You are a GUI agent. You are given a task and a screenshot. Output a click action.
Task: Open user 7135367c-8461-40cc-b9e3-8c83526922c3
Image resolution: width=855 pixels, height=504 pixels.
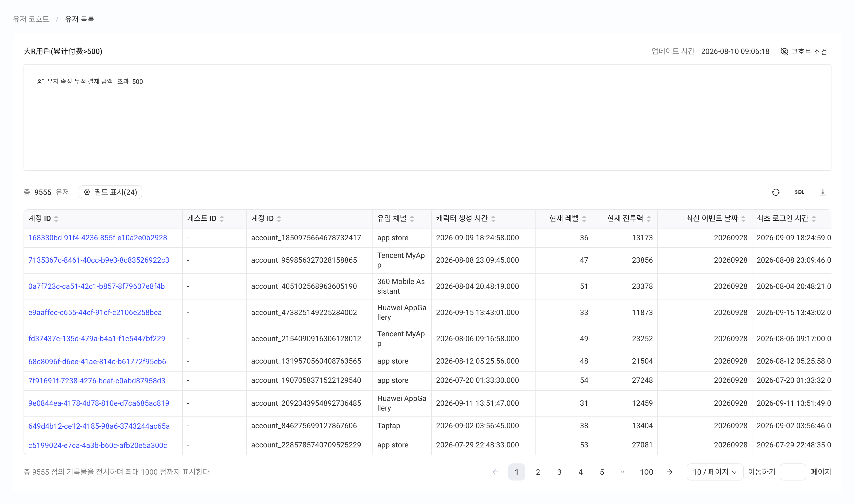99,260
